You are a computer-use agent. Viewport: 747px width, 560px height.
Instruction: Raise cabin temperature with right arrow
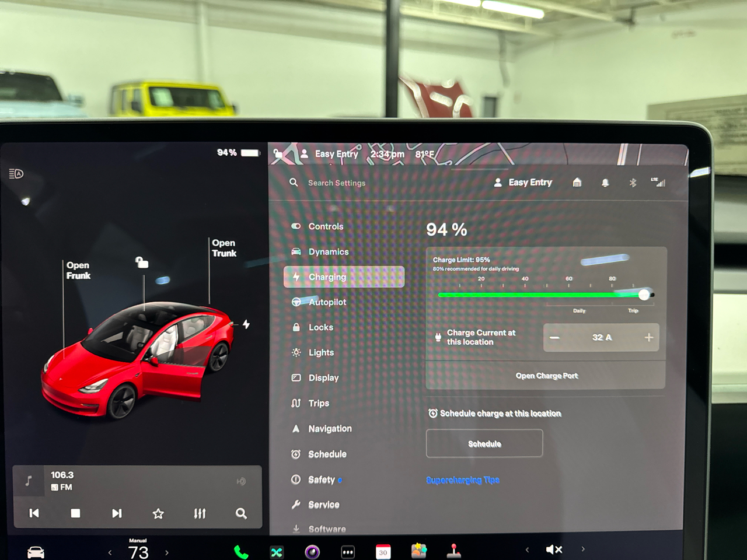(167, 552)
